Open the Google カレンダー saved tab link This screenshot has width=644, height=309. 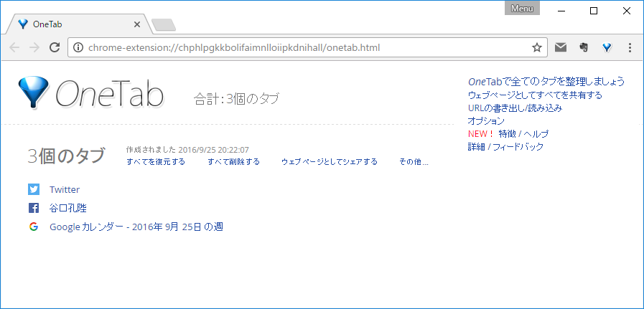click(x=136, y=227)
